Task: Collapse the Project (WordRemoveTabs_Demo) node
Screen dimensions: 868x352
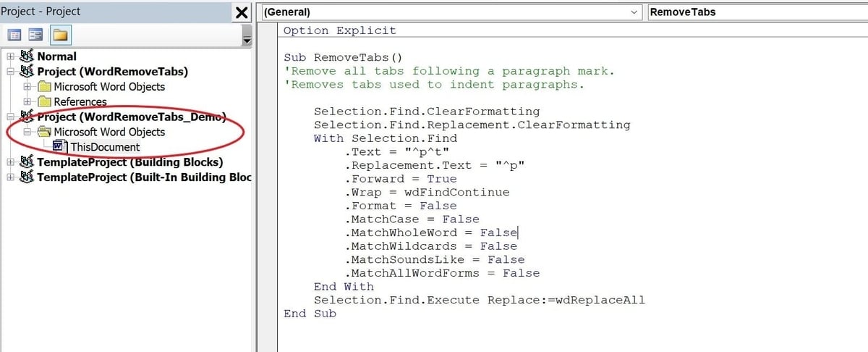Action: [10, 117]
